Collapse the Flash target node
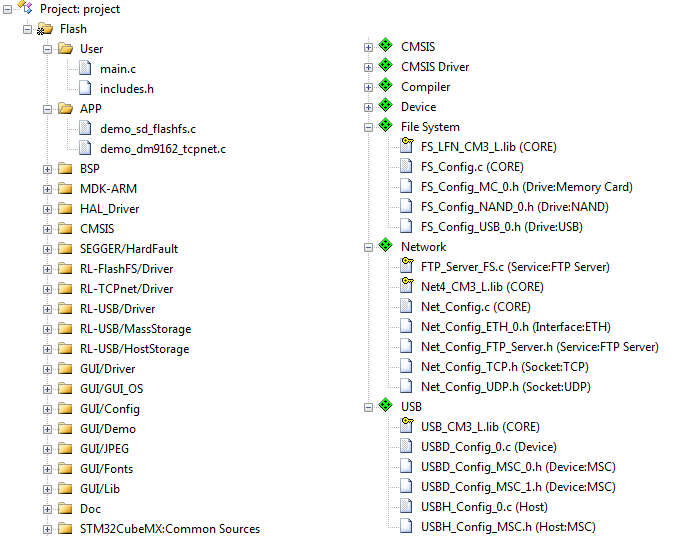This screenshot has width=700, height=537. (x=28, y=29)
